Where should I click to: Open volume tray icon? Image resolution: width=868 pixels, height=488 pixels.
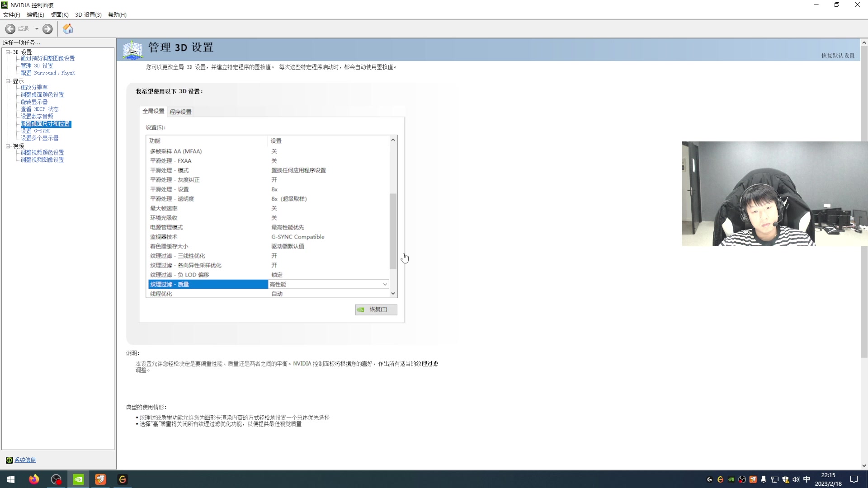[796, 479]
